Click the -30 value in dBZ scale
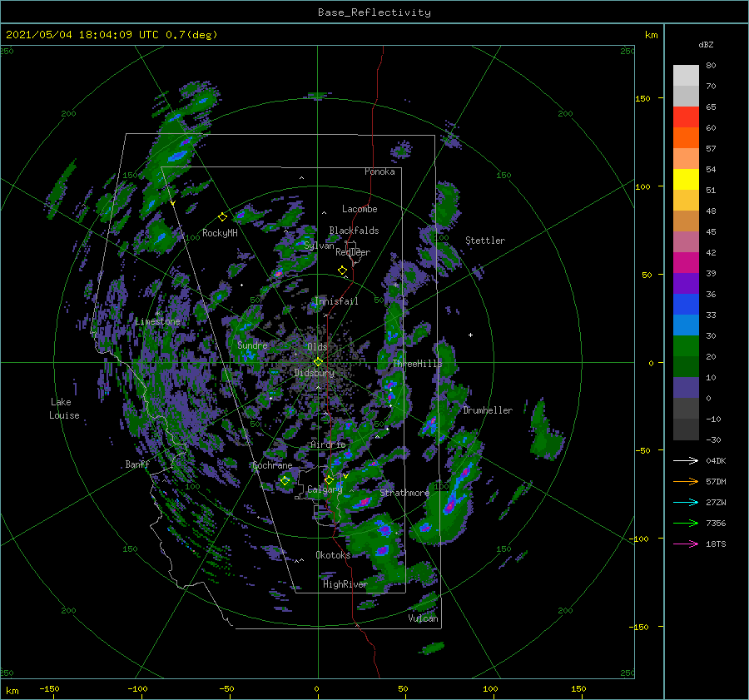The image size is (749, 700). (x=713, y=439)
